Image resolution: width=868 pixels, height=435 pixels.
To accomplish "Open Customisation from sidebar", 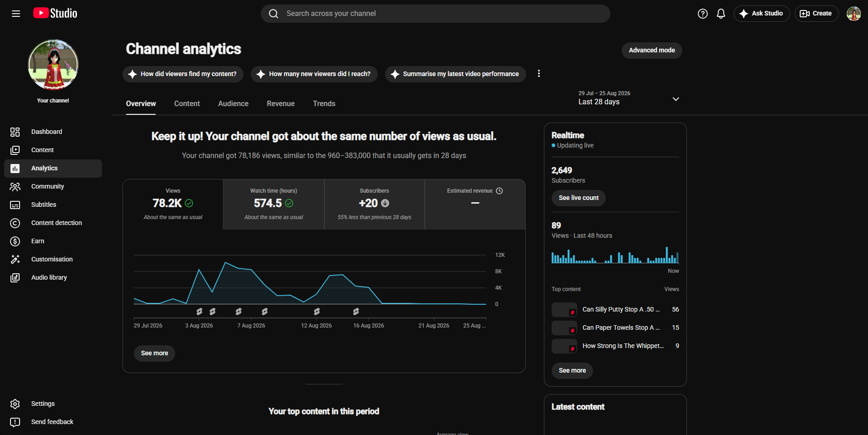I will click(x=53, y=259).
